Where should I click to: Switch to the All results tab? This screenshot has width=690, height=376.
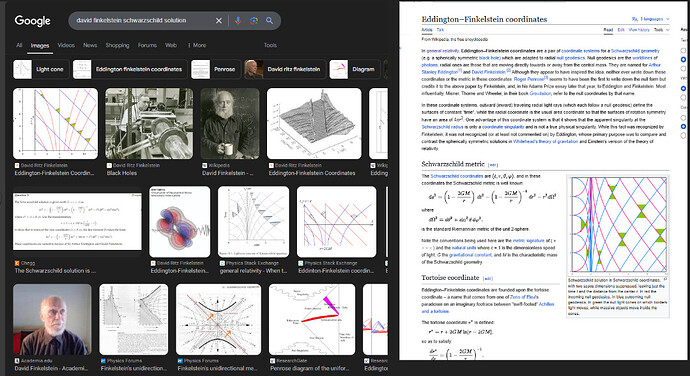(x=19, y=45)
